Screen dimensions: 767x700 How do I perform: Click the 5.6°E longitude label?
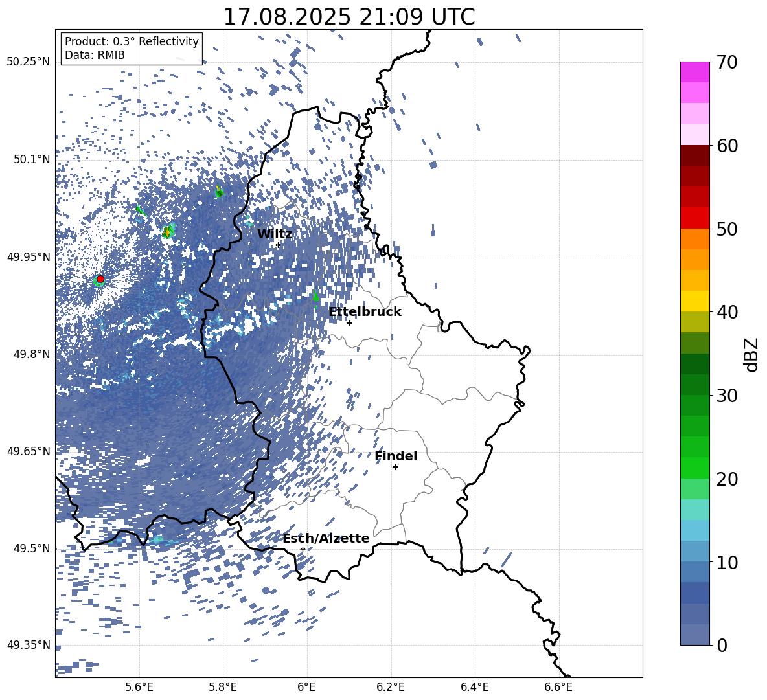click(x=139, y=687)
